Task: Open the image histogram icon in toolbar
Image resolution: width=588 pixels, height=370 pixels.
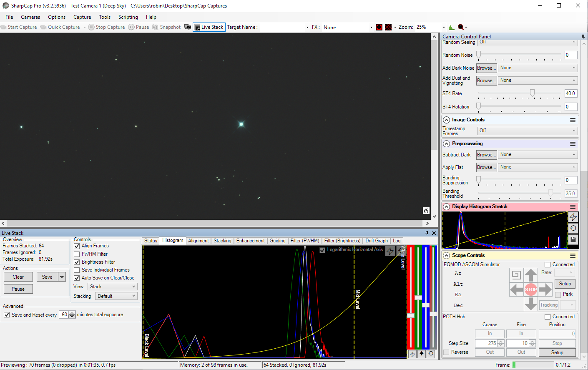Action: pos(452,27)
